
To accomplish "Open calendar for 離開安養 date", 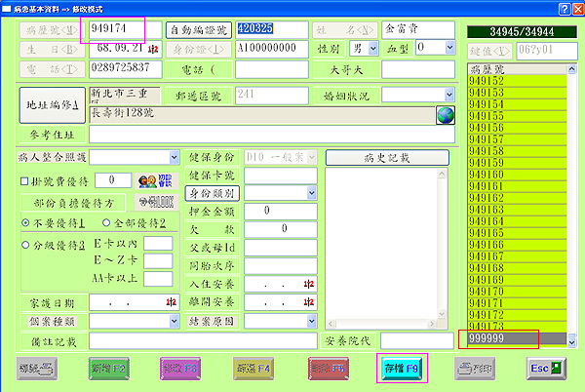I will 309,301.
